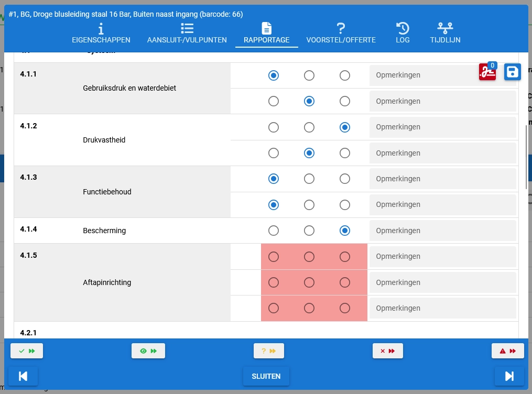Viewport: 532px width, 394px height.
Task: Select the first radio option for Bescherming
Action: pos(274,231)
